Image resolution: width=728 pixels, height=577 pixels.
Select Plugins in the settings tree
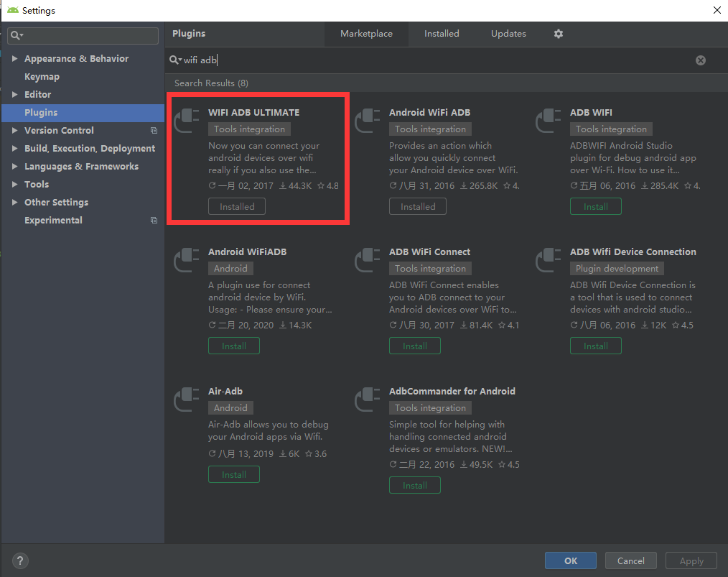tap(83, 112)
